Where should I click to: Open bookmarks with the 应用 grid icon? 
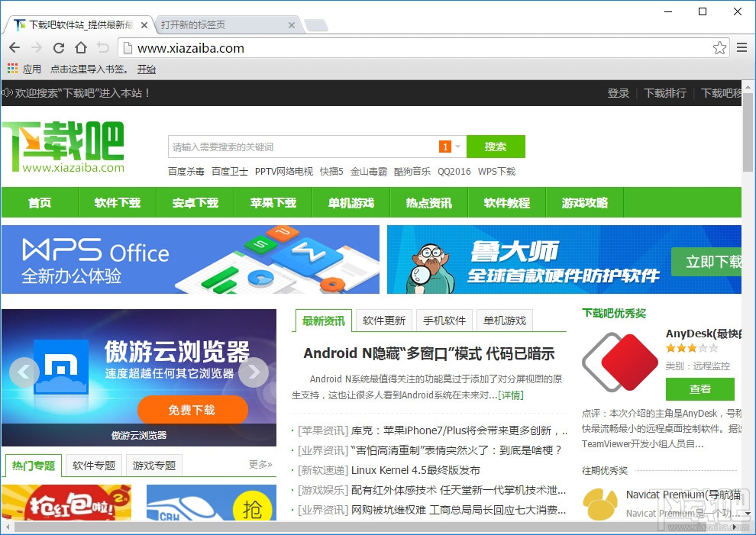12,68
